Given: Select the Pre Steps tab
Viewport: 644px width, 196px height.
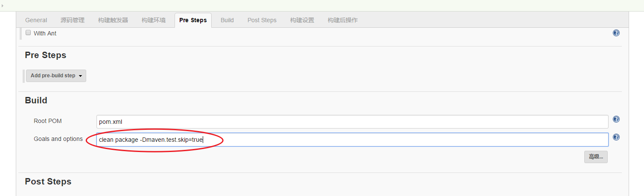Looking at the screenshot, I should (x=193, y=20).
